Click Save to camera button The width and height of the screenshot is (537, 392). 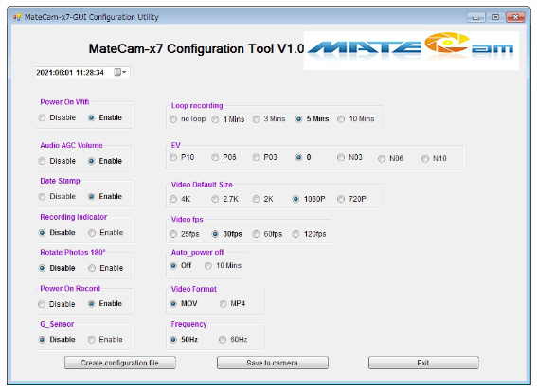pyautogui.click(x=272, y=363)
